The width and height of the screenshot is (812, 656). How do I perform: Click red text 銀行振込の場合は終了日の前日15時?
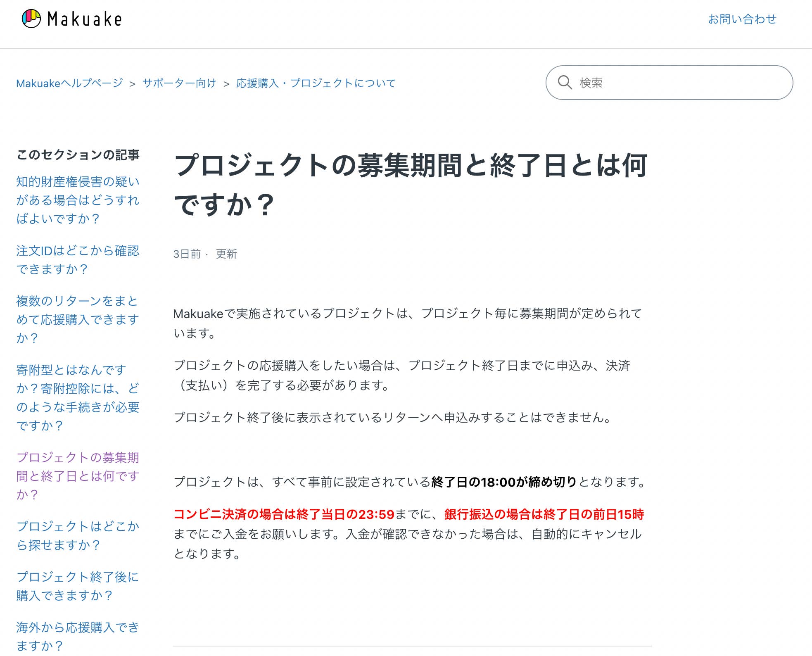(x=544, y=514)
